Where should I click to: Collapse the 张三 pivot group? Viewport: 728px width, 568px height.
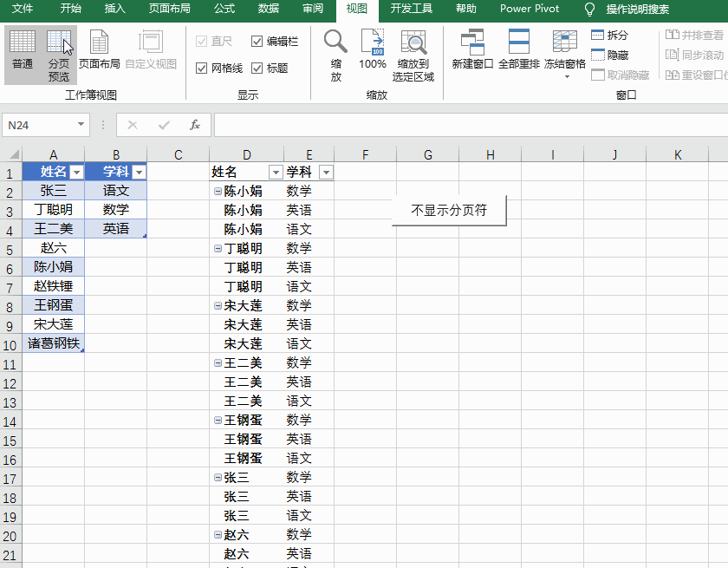[218, 477]
